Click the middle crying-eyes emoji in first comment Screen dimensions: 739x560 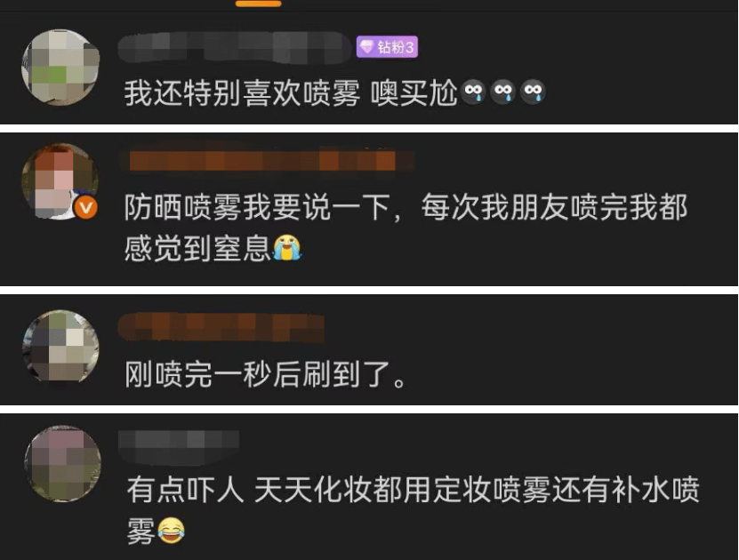[x=502, y=92]
